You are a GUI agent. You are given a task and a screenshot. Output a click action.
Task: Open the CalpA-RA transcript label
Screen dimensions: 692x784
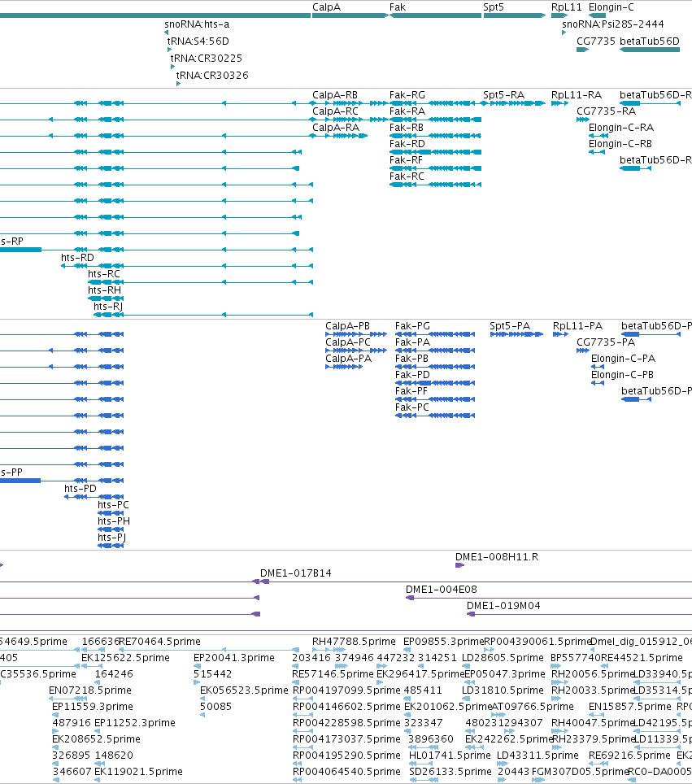click(336, 128)
